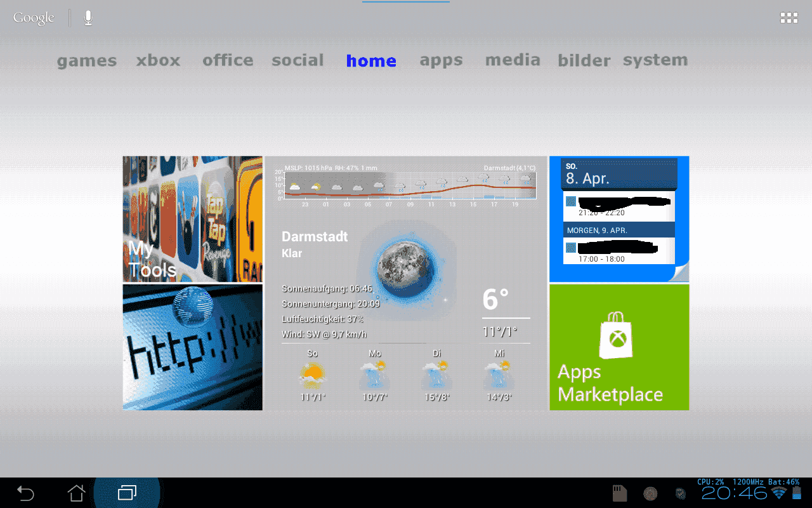Open the all apps grid icon
This screenshot has width=812, height=508.
click(x=789, y=18)
